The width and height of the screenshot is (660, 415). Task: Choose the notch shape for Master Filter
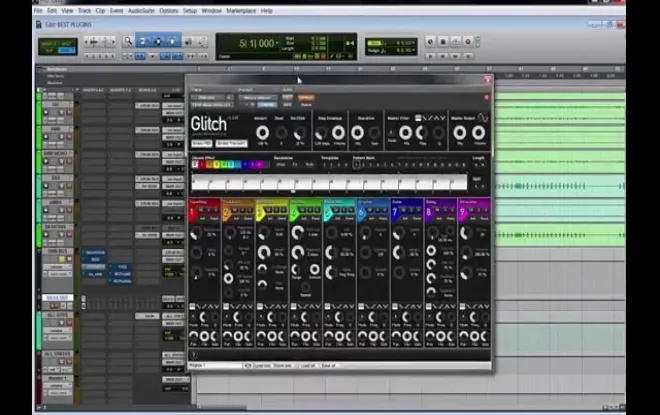(442, 118)
